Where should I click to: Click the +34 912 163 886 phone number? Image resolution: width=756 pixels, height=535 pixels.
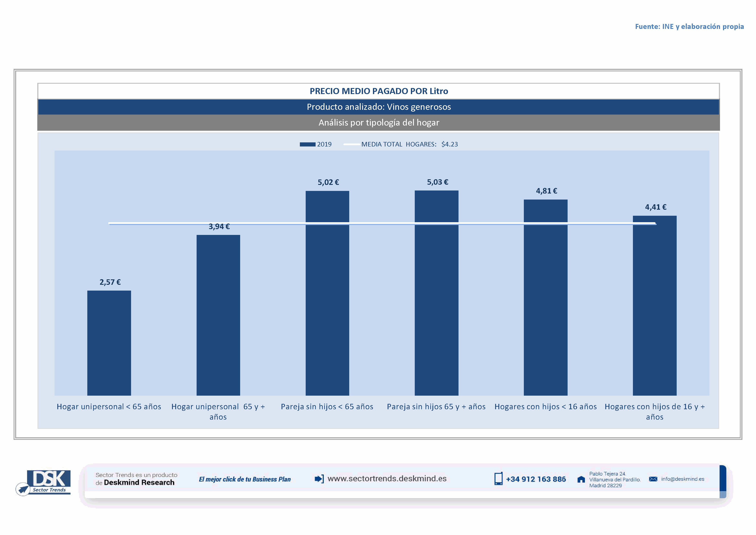click(x=536, y=479)
